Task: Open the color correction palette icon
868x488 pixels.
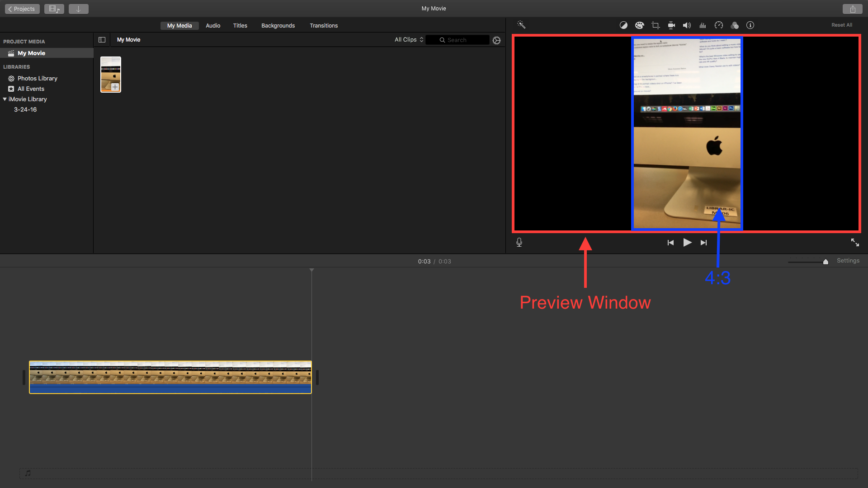Action: coord(639,25)
